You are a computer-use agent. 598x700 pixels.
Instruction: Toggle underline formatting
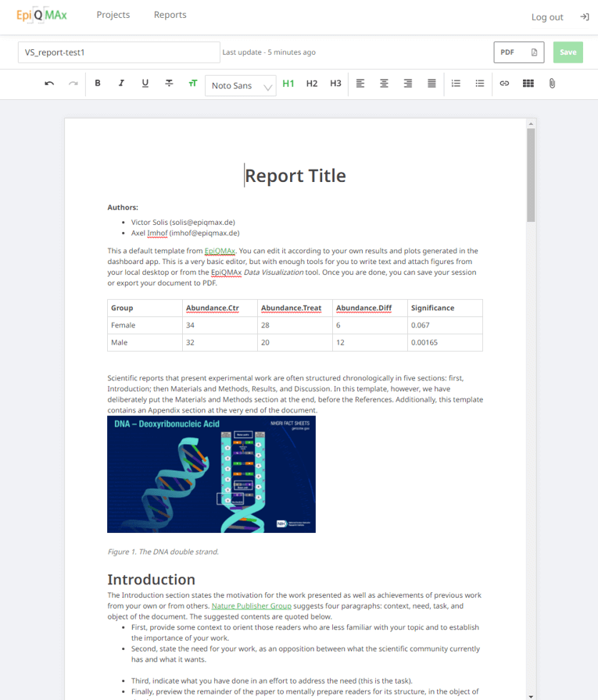pyautogui.click(x=145, y=84)
